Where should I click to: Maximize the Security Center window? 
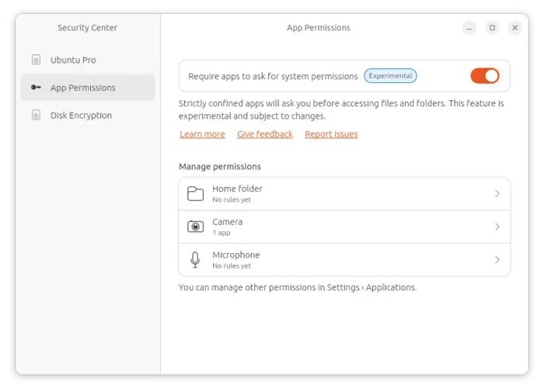(492, 28)
